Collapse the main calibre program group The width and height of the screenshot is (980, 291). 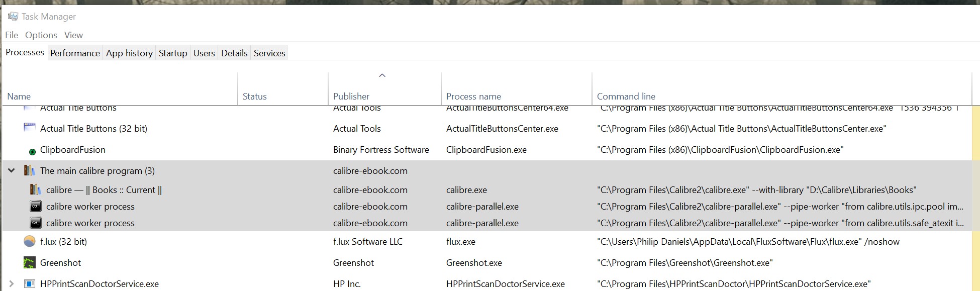click(x=12, y=171)
